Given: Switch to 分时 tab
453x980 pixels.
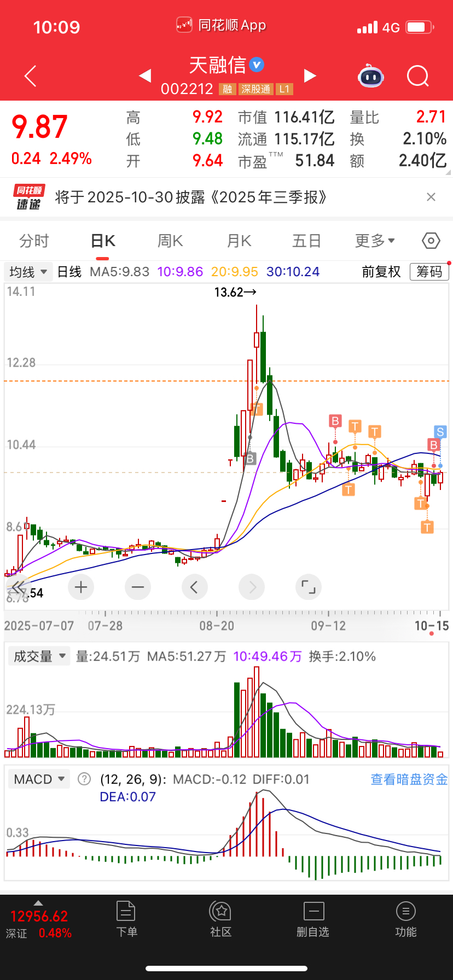Looking at the screenshot, I should pyautogui.click(x=34, y=241).
